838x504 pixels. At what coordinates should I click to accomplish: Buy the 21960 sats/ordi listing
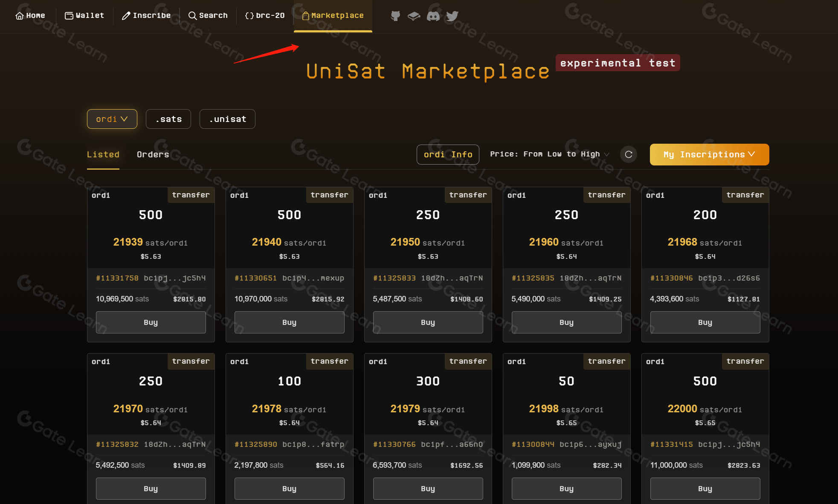point(567,322)
